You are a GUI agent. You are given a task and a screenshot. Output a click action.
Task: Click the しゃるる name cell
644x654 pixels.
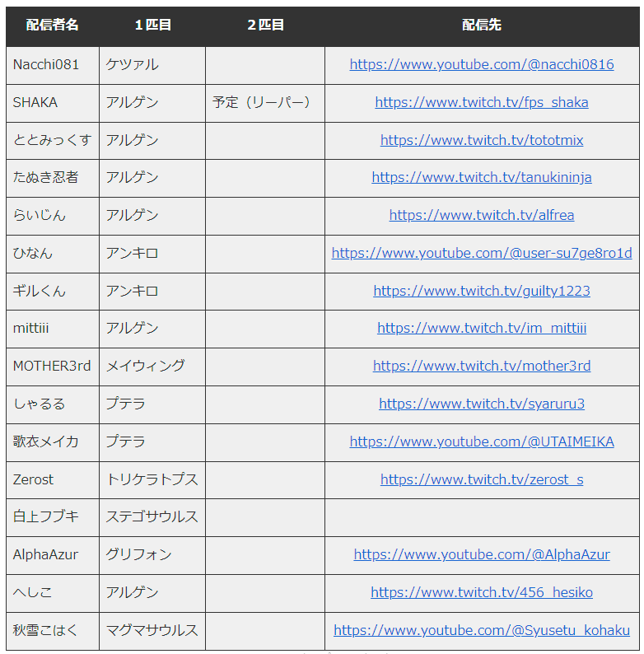point(53,405)
